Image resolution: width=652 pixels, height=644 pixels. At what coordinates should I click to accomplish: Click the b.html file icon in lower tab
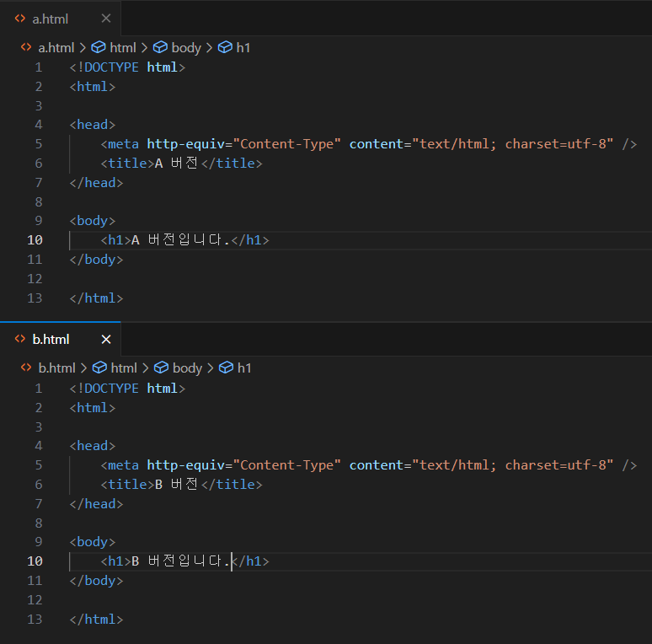20,339
